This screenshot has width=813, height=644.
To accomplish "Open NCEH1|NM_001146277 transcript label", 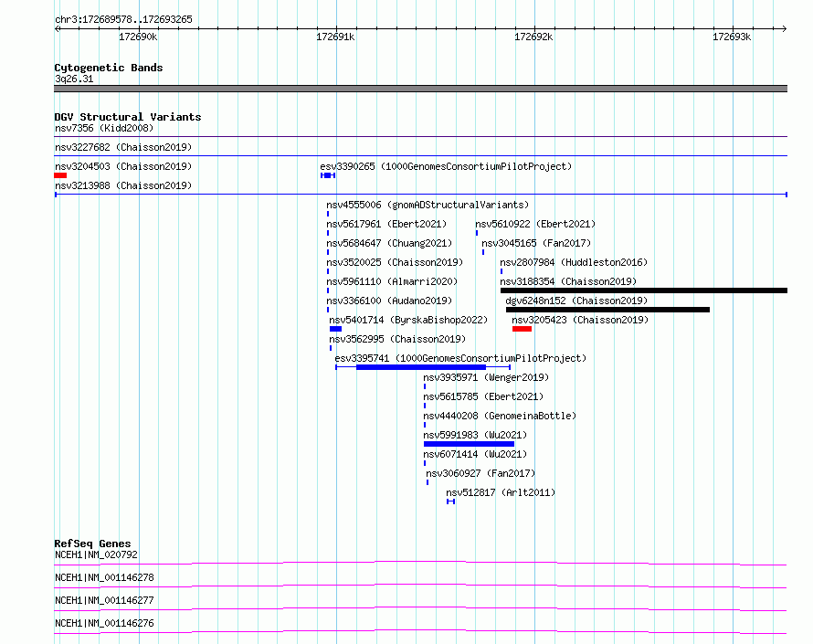I will tap(104, 600).
